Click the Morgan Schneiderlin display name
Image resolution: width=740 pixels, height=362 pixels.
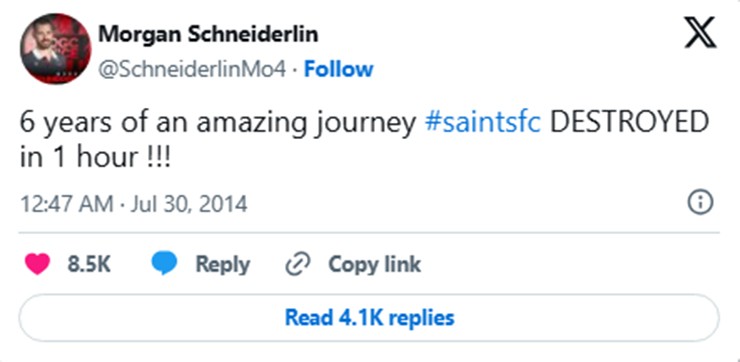pos(208,34)
